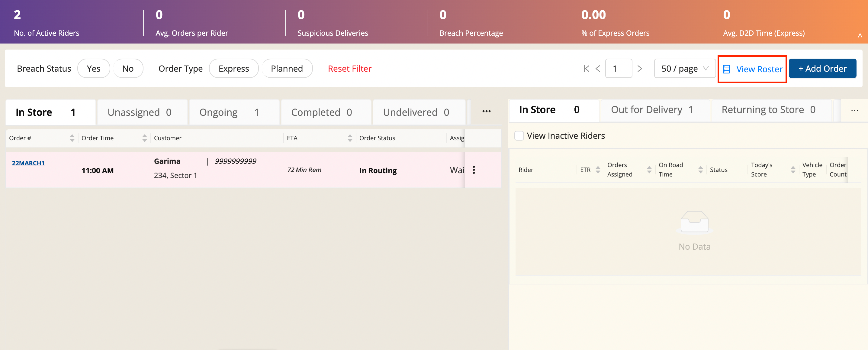Go to previous page arrow
The image size is (868, 350).
point(598,69)
